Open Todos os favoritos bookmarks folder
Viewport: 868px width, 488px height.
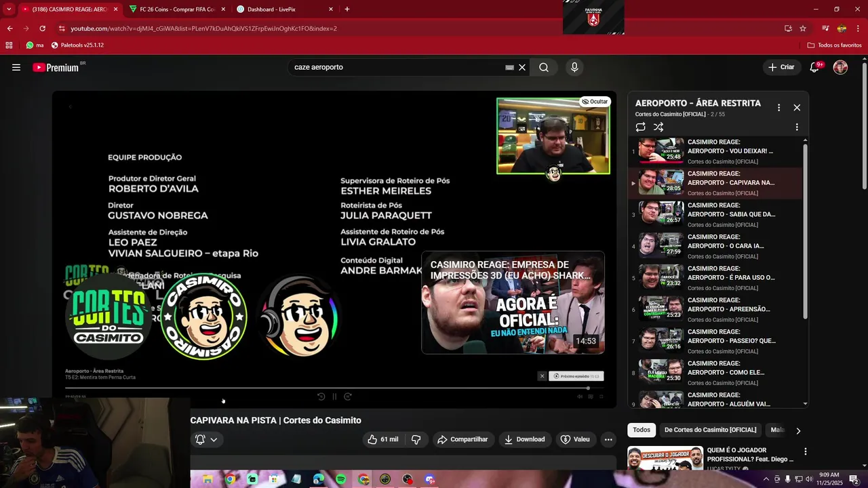click(x=835, y=45)
